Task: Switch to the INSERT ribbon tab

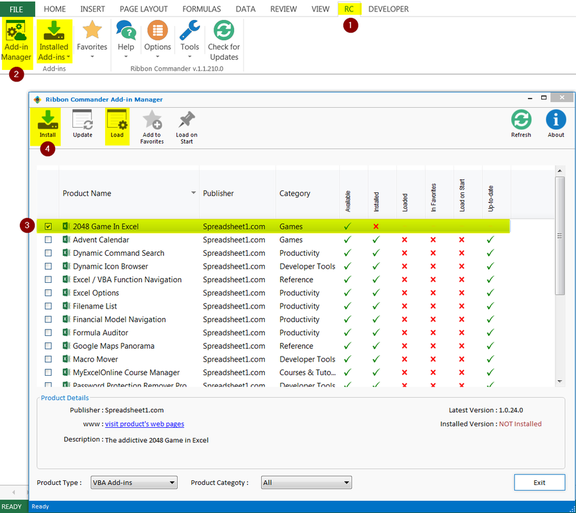Action: pos(93,9)
